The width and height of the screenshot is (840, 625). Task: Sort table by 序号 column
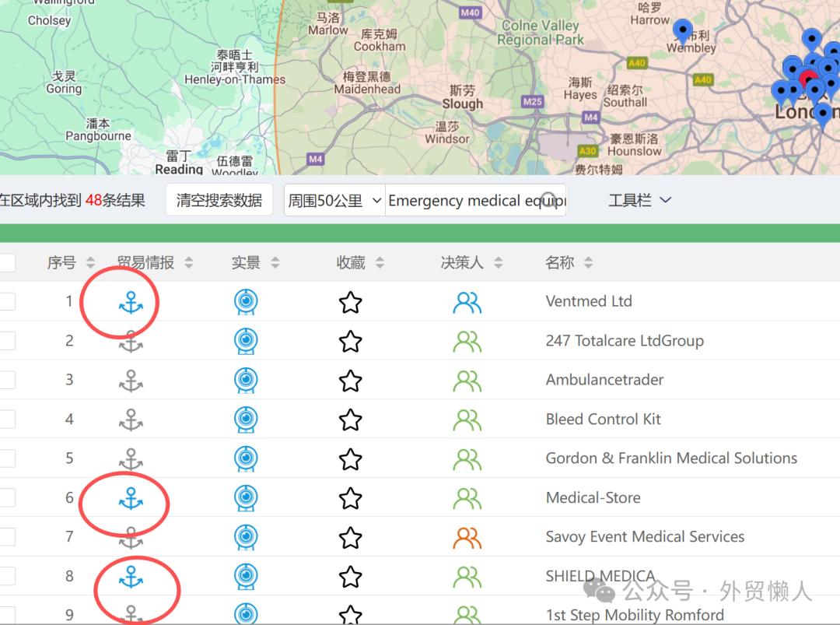point(90,262)
